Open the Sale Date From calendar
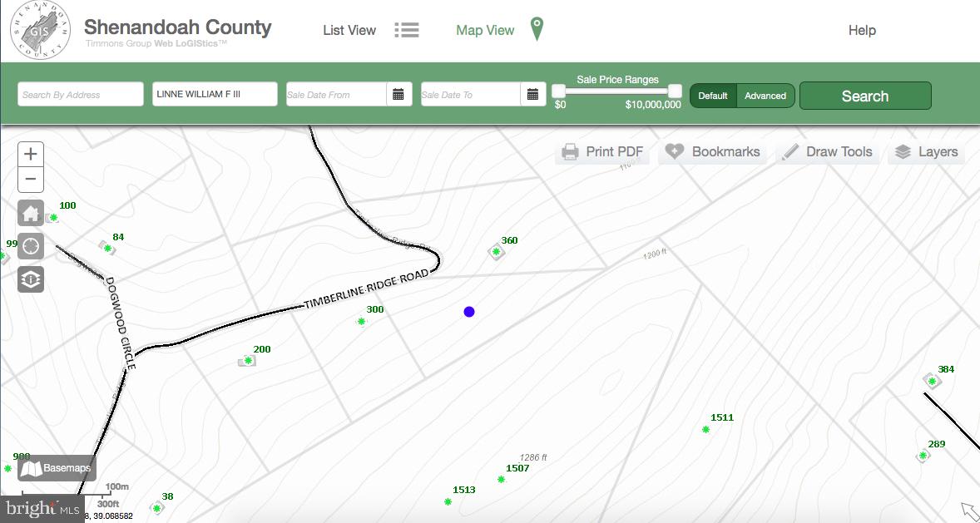The height and width of the screenshot is (523, 980). point(398,94)
